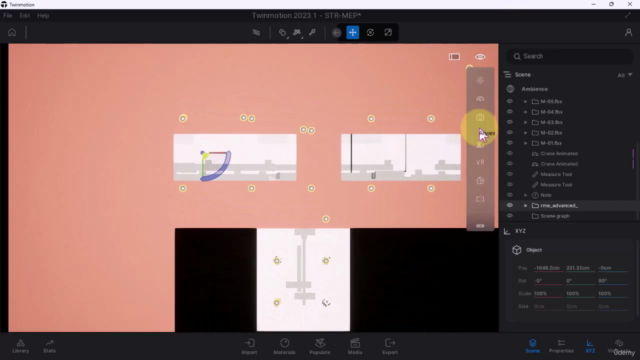Expand the M-04.fbx folder
The width and height of the screenshot is (640, 360).
pyautogui.click(x=526, y=112)
